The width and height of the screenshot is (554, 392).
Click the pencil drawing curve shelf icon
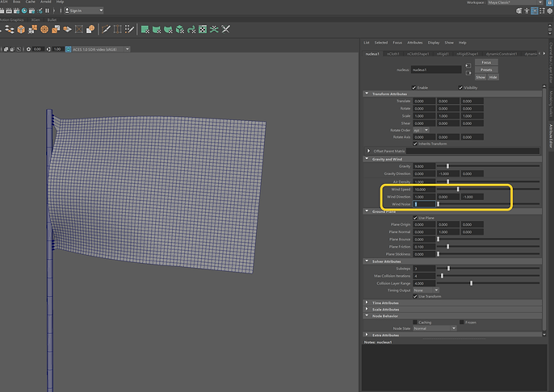[x=106, y=30]
